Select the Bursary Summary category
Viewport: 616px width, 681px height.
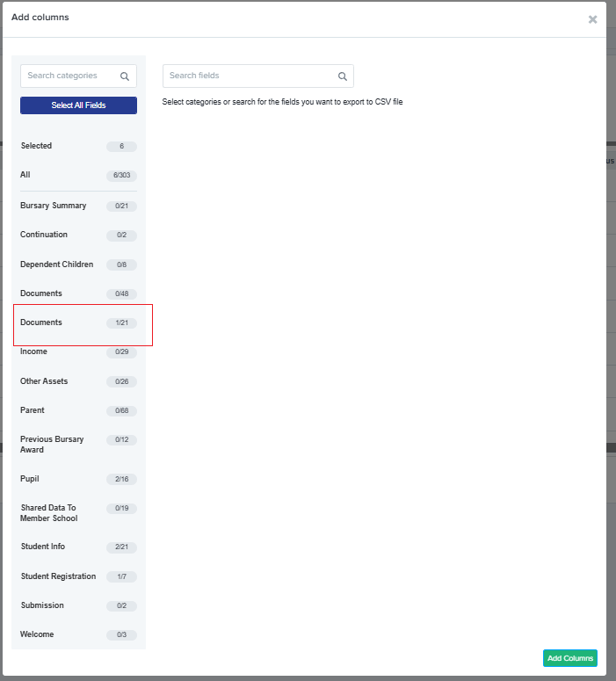(x=78, y=205)
